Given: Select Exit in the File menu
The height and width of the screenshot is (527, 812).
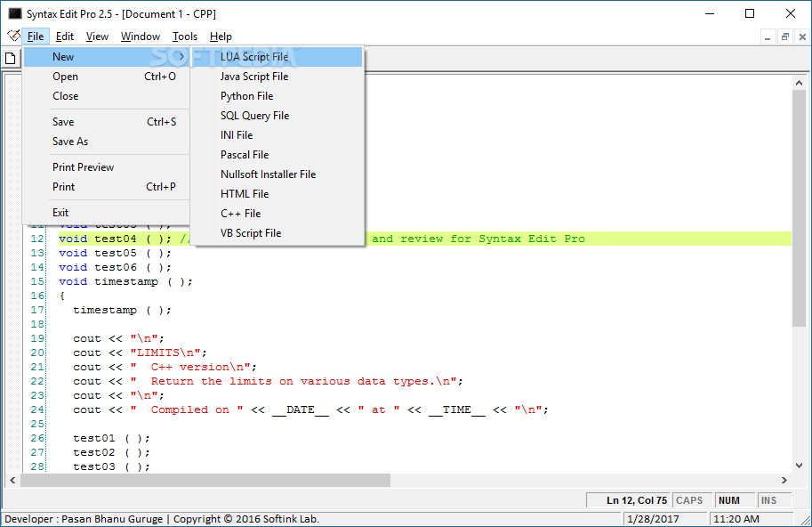Looking at the screenshot, I should (x=107, y=213).
